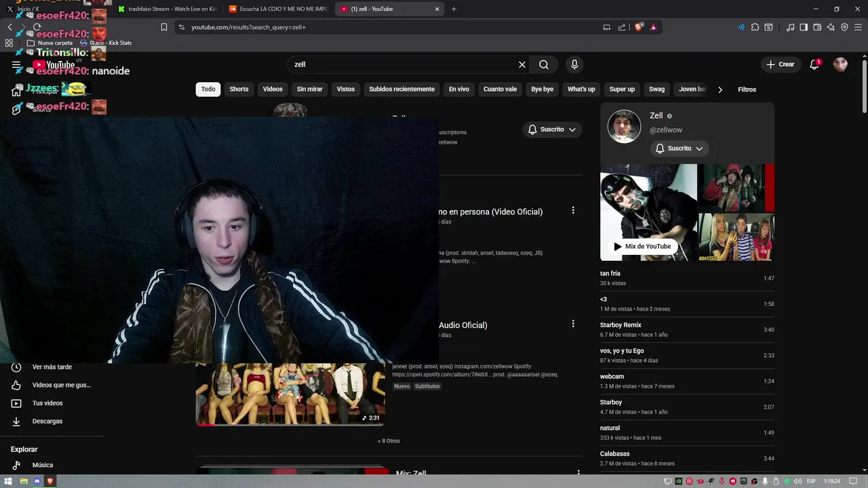Play 'vos, yo y tu Ego' track

coord(687,356)
